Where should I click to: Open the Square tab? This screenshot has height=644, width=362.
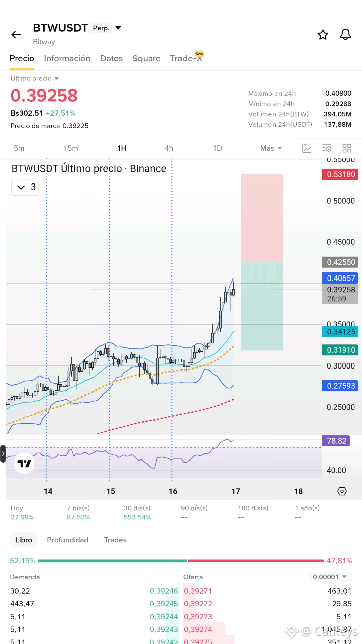(146, 58)
